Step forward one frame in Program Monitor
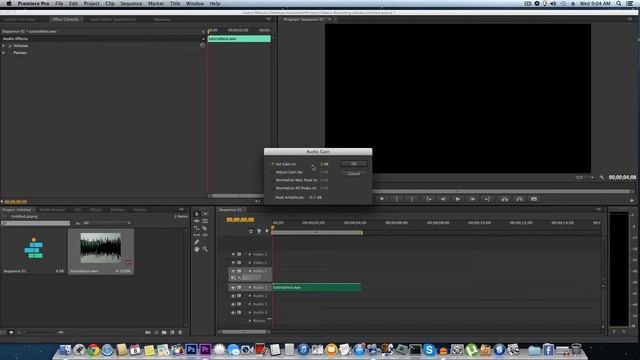640x360 pixels. point(472,199)
